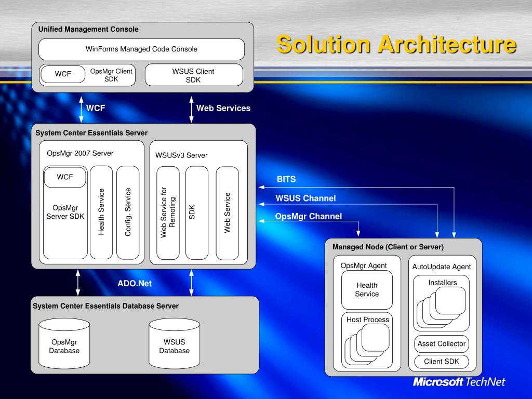532x399 pixels.
Task: Select the WCF box above OpsMgr Server SDK
Action: click(x=65, y=177)
